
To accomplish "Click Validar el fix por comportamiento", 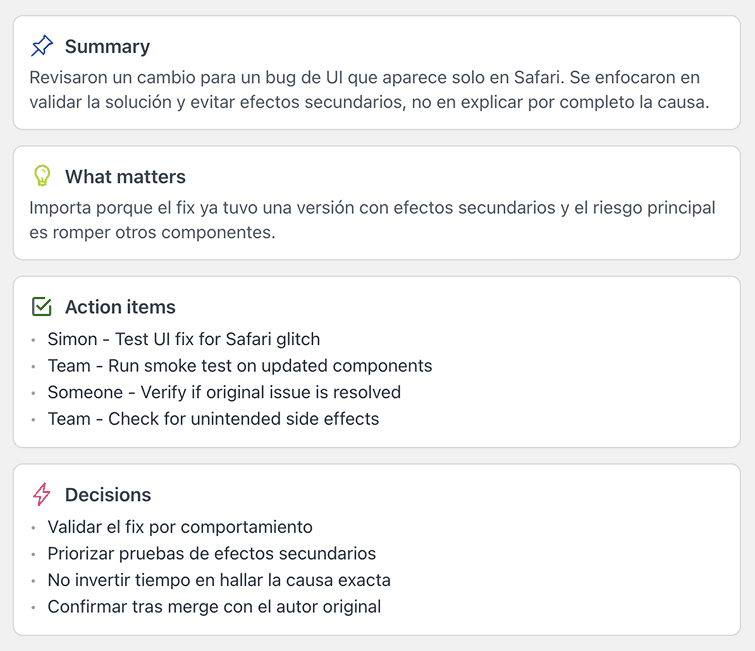I will 180,527.
